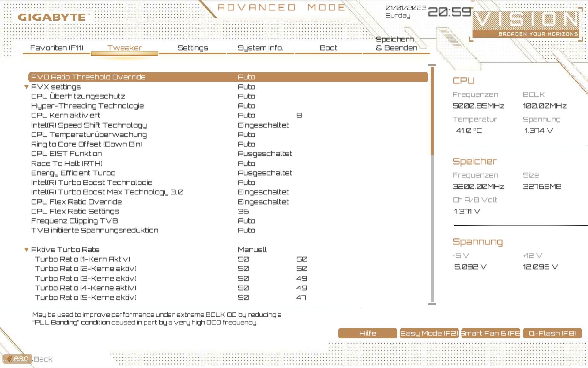
Task: Launch Q-Flash (F8)
Action: coord(552,333)
